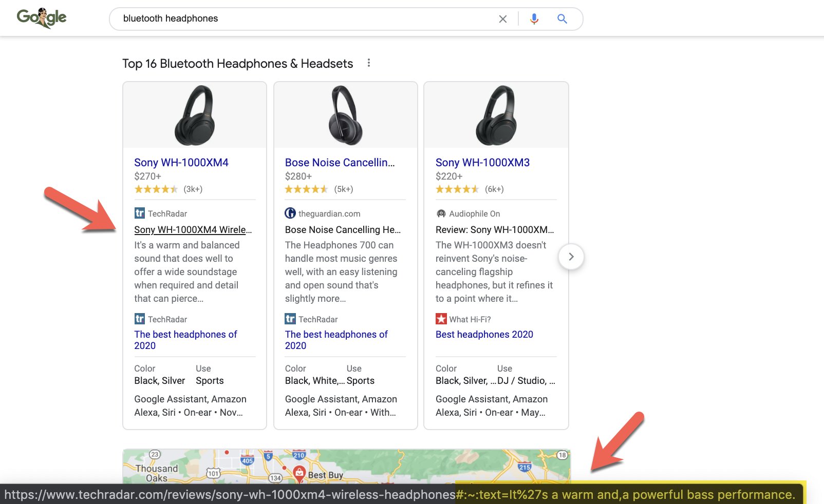Open the Sony WH-1000XM4 Wireless review link

(193, 229)
